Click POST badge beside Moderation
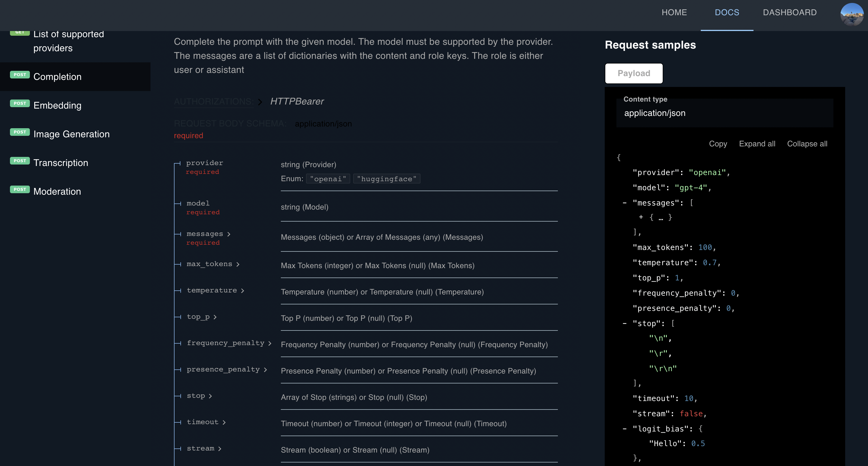 tap(20, 189)
